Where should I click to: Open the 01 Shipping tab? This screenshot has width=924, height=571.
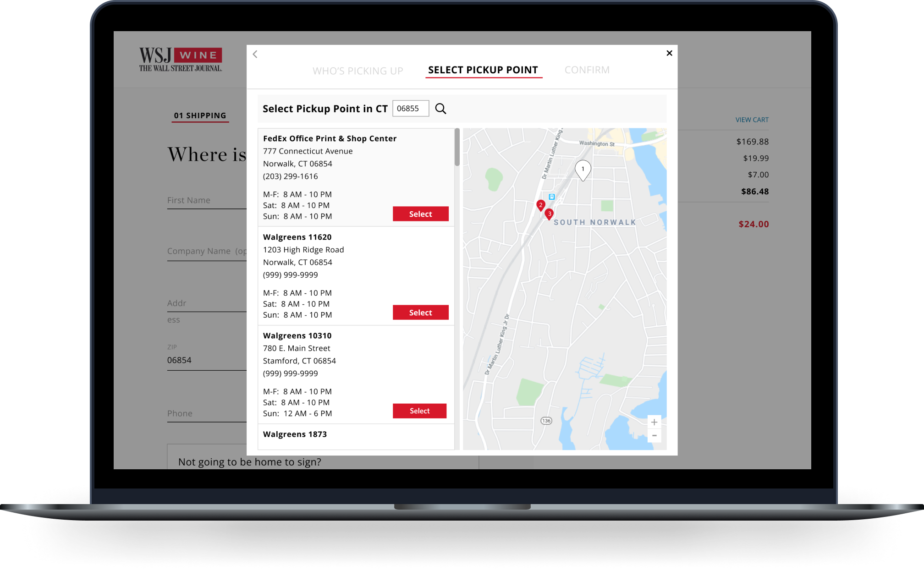click(x=200, y=115)
